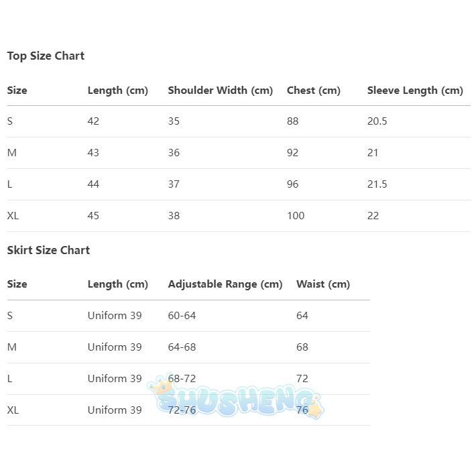
Task: Click the shoulder width value 38
Action: (174, 216)
